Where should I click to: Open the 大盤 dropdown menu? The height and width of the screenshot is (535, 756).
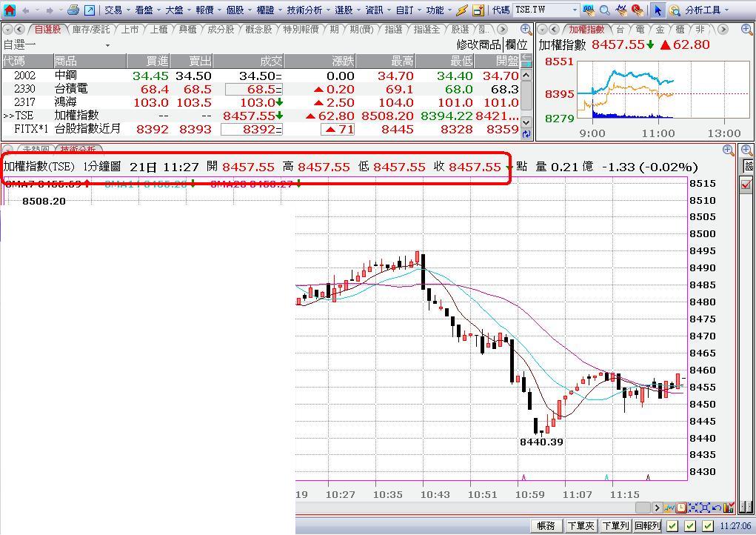178,10
